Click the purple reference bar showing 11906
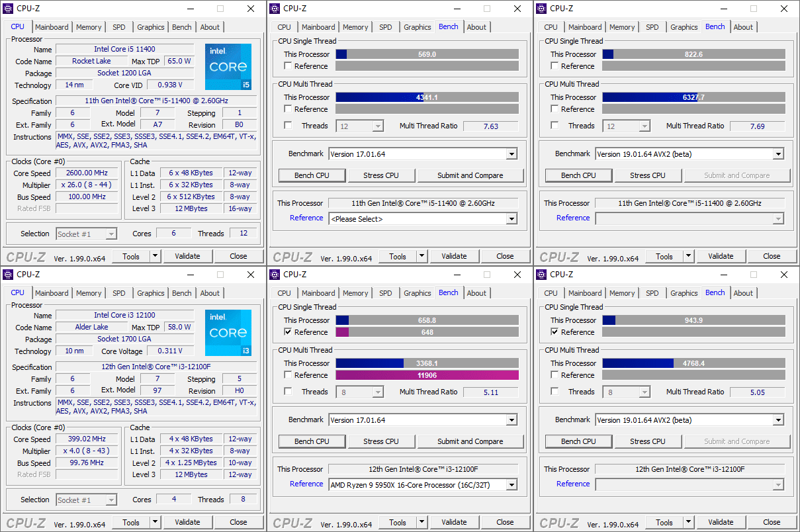The width and height of the screenshot is (800, 532). (427, 375)
